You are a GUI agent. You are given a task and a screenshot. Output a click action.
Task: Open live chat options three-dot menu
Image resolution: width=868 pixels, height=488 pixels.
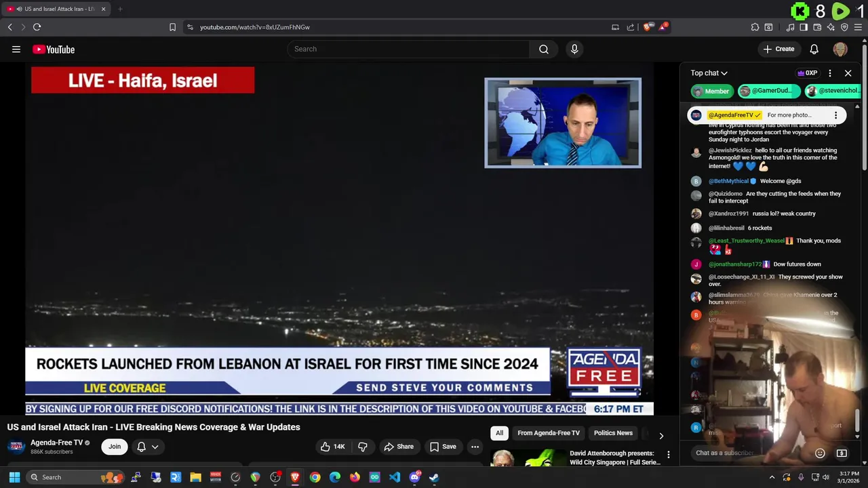(830, 73)
